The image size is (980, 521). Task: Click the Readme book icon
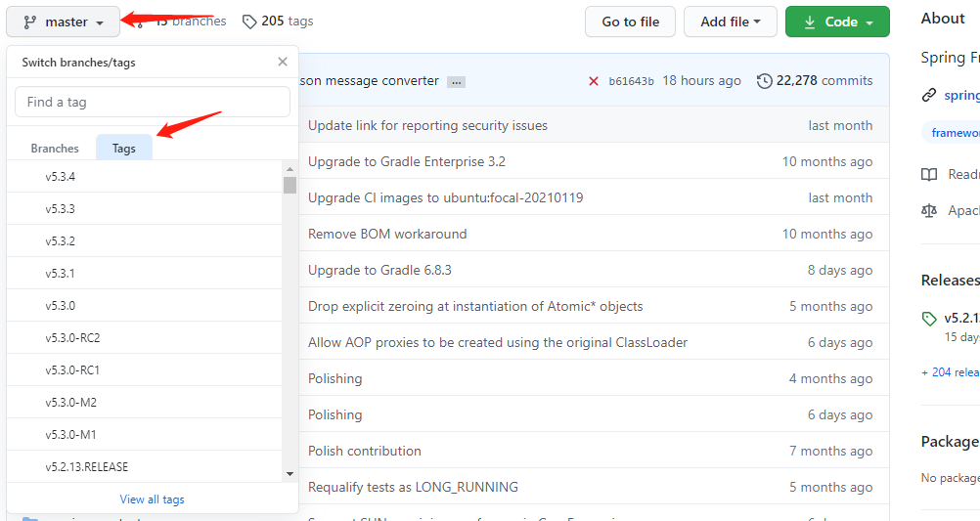coord(929,174)
